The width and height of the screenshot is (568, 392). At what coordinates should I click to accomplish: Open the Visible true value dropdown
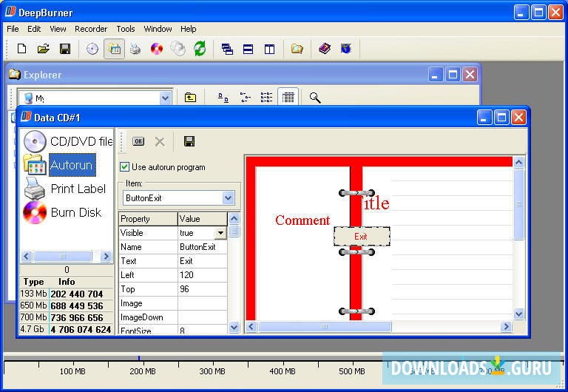click(220, 233)
